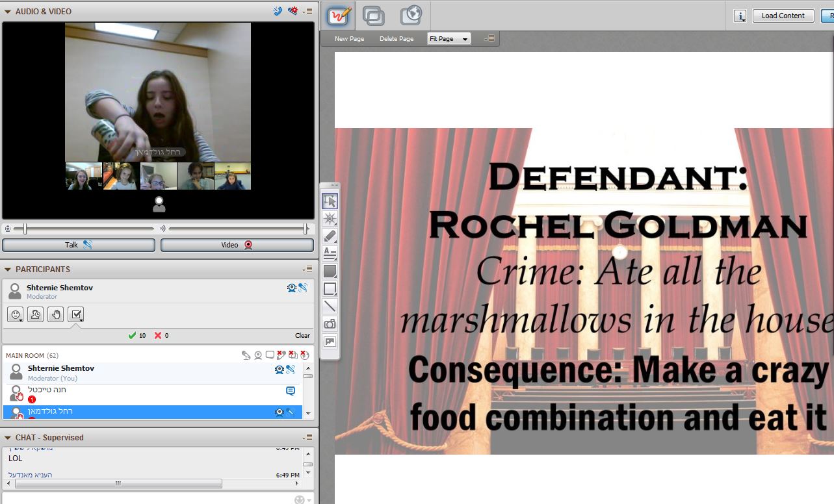Select the first webcam thumbnail
This screenshot has height=504, width=834.
(84, 176)
